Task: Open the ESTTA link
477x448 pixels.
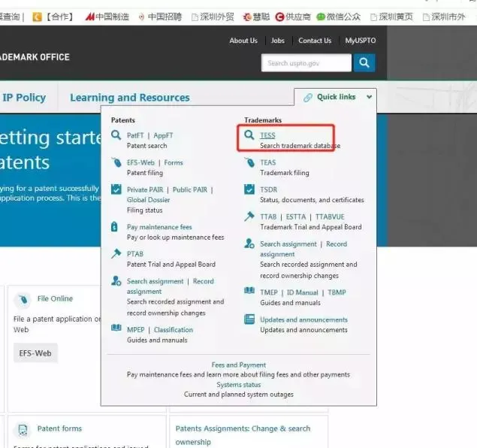Action: (296, 216)
